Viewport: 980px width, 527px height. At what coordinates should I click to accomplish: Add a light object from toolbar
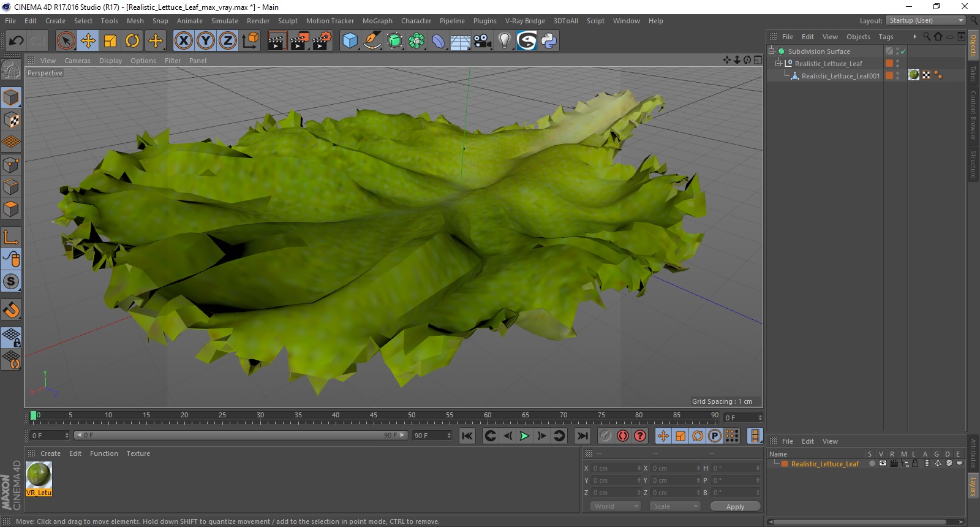click(x=504, y=41)
